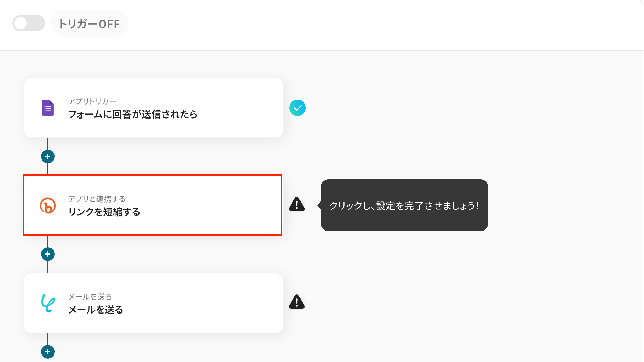Open the フォームに回答が送信されたら step
The image size is (644, 362).
coord(133,114)
